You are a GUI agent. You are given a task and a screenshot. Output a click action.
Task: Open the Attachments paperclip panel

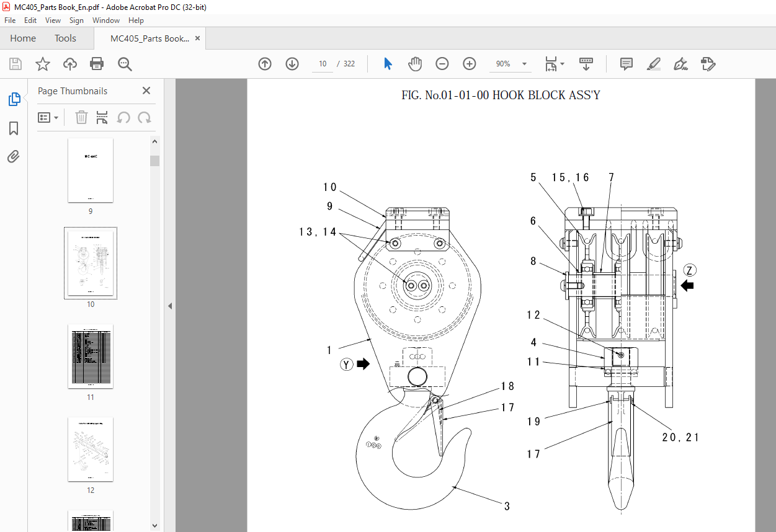(x=14, y=156)
